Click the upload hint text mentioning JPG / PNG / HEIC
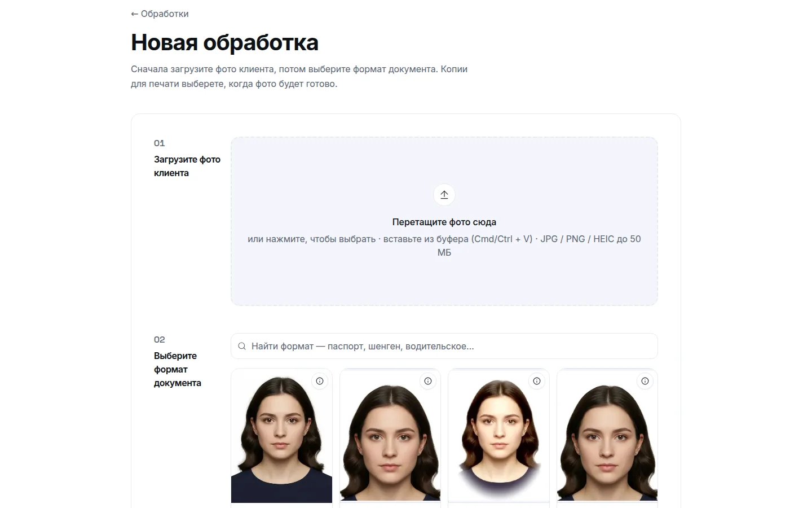812x508 pixels. pos(444,246)
